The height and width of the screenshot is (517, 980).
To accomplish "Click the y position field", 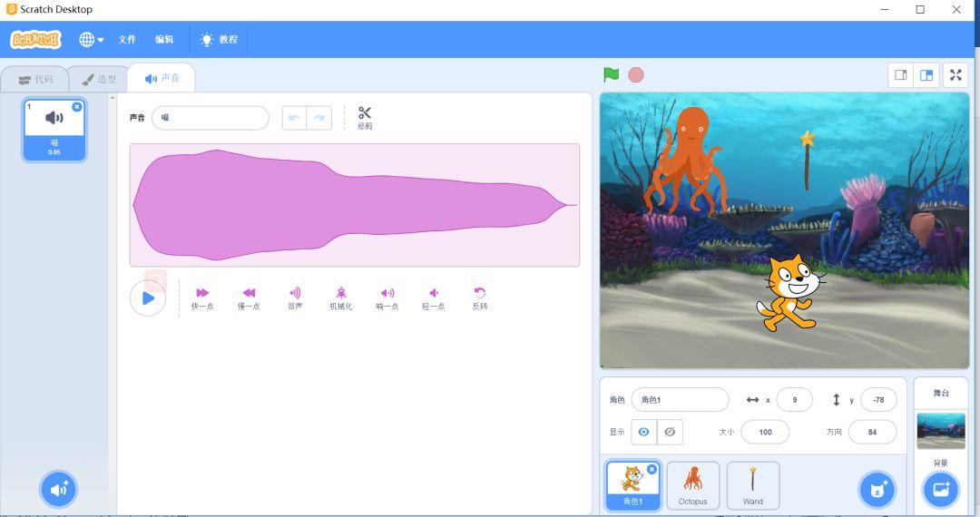I will coord(878,400).
